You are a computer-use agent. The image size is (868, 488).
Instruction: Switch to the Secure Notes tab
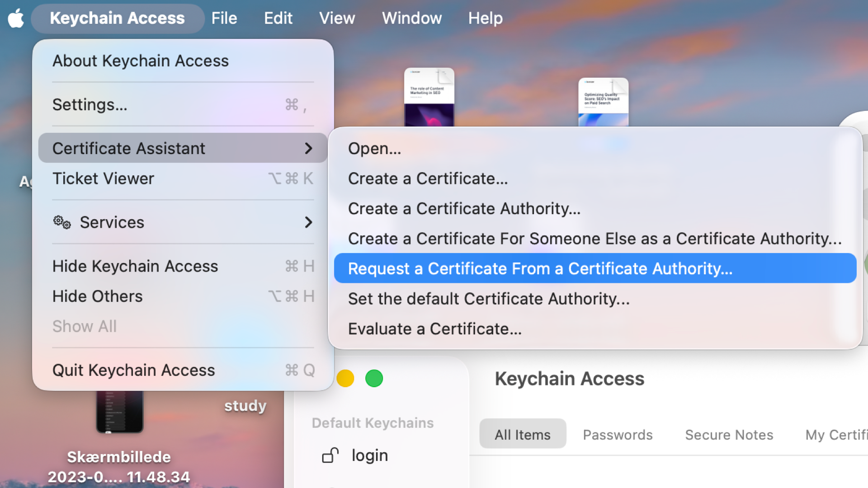(729, 435)
